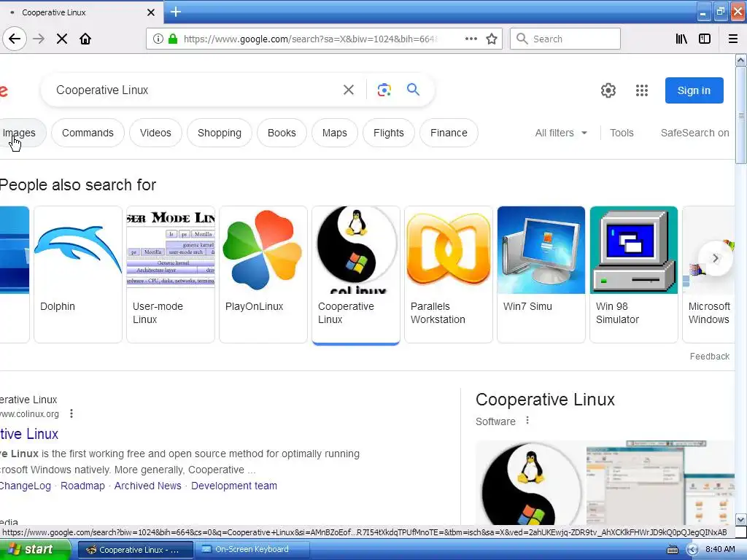The height and width of the screenshot is (560, 747).
Task: Open a new tab with the plus button
Action: pos(176,12)
